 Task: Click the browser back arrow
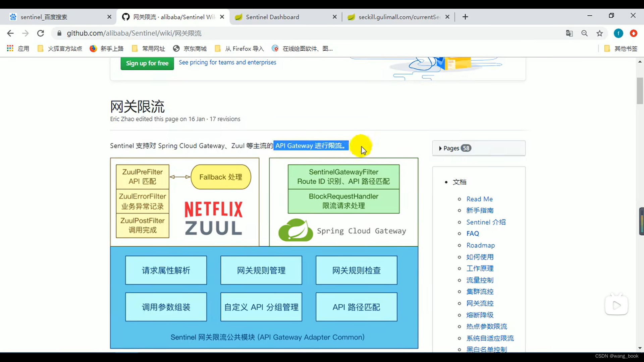click(10, 33)
